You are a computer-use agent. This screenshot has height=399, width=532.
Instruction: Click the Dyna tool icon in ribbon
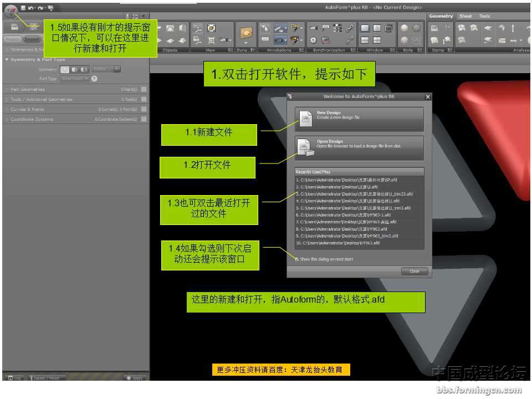point(245,33)
